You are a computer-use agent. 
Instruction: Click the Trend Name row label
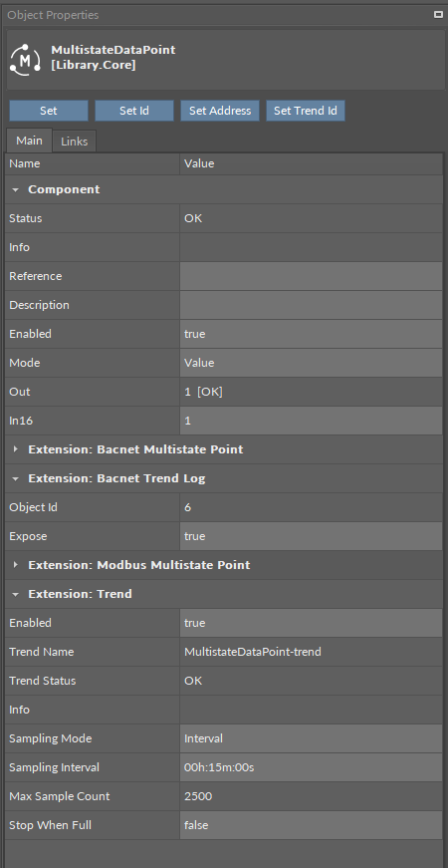(41, 652)
